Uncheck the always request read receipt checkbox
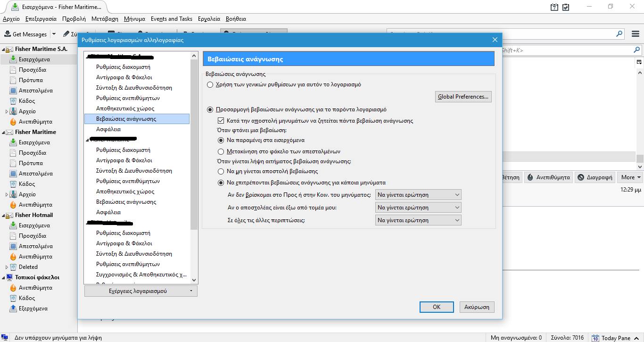The height and width of the screenshot is (342, 644). point(221,121)
